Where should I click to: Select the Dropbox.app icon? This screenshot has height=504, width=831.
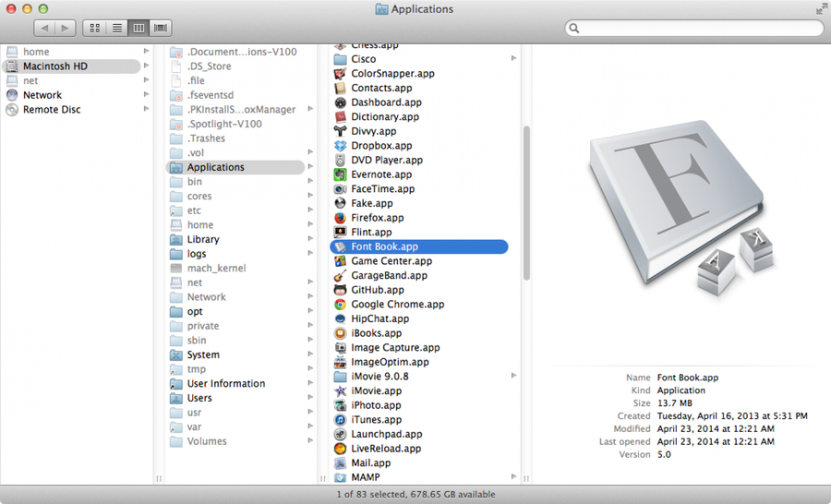340,146
